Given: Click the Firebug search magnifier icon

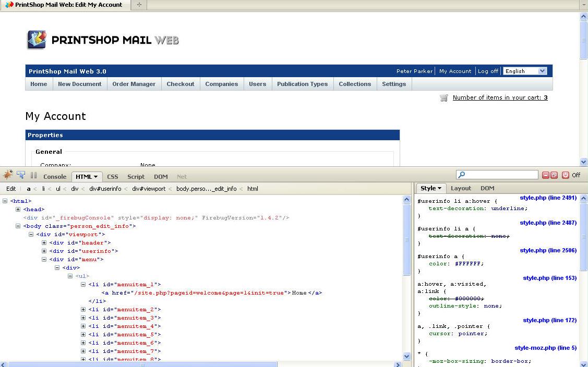Looking at the screenshot, I should click(x=462, y=175).
